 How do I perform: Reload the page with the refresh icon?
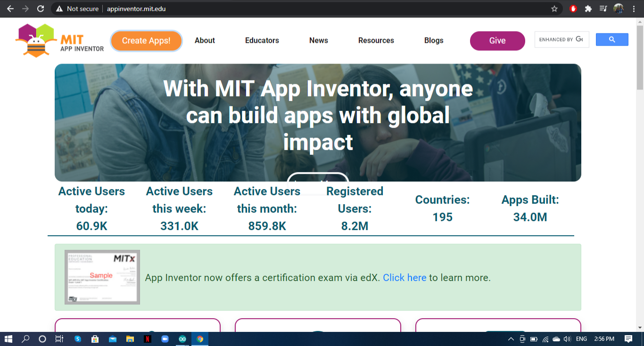41,8
